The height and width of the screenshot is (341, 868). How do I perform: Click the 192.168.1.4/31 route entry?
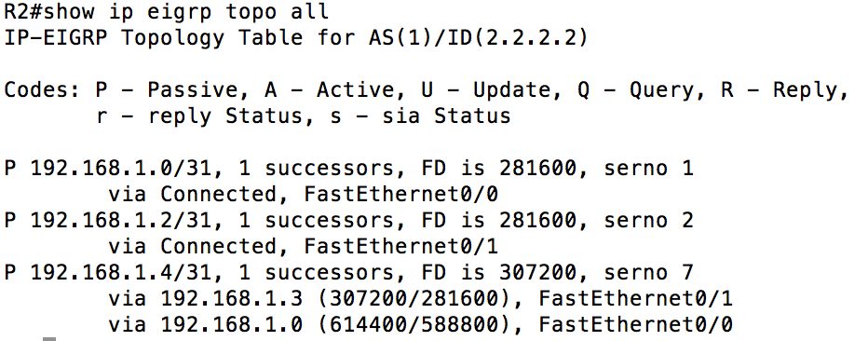[x=348, y=272]
